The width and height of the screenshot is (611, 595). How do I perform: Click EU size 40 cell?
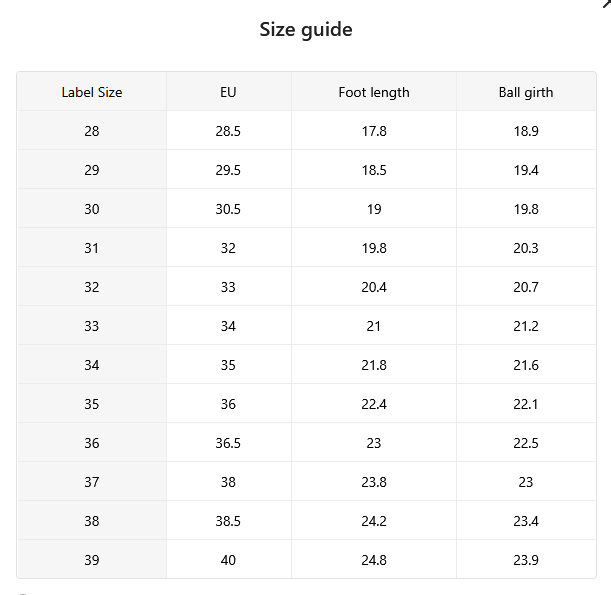[229, 559]
